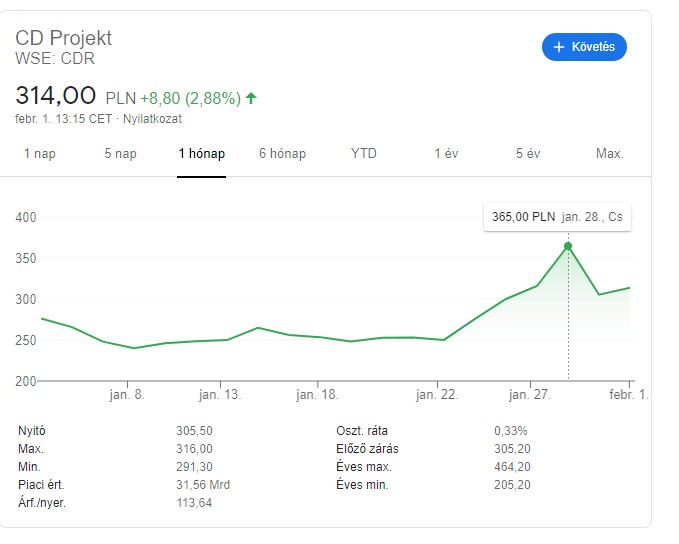Show the 6 hónap chart range
The image size is (679, 544).
(x=282, y=153)
